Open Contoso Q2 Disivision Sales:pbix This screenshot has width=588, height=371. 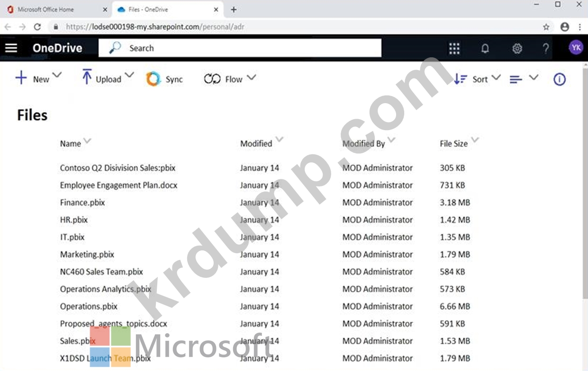[118, 168]
